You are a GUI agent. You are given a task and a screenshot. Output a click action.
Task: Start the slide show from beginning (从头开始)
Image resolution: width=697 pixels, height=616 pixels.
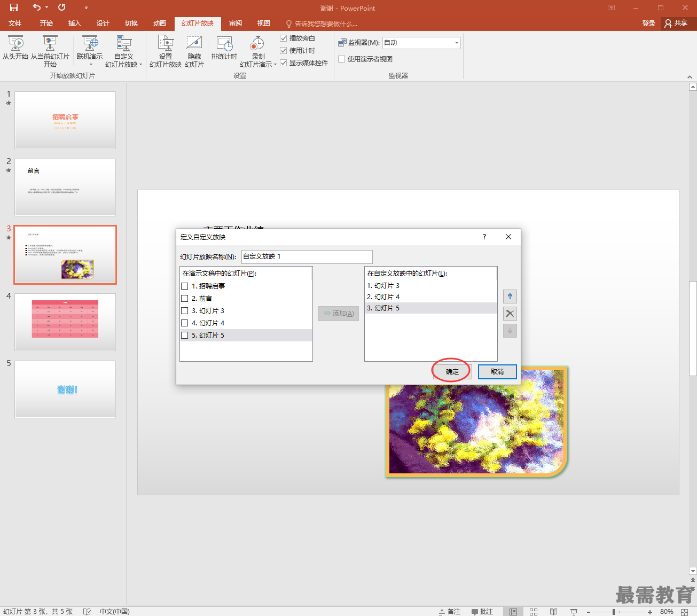[x=15, y=48]
